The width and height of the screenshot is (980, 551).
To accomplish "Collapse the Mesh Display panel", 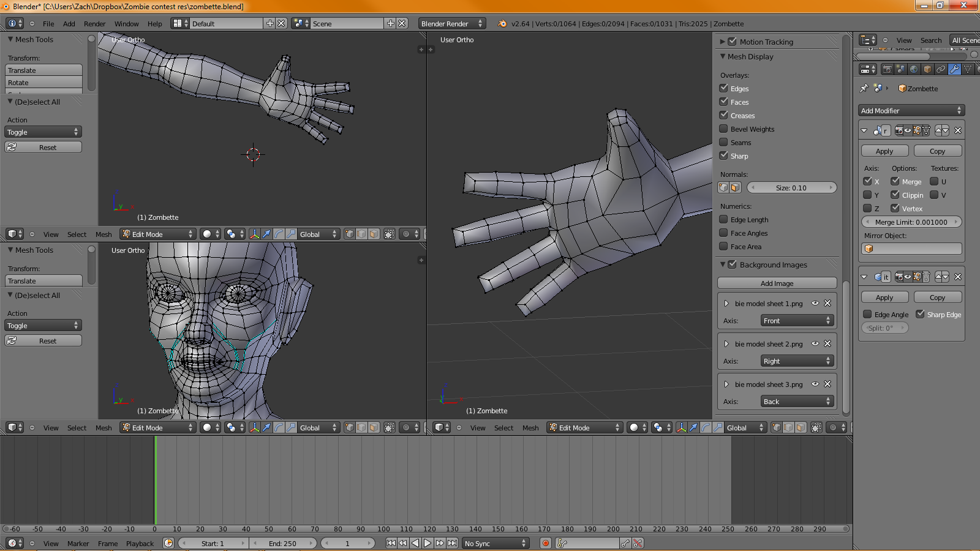I will [x=723, y=56].
